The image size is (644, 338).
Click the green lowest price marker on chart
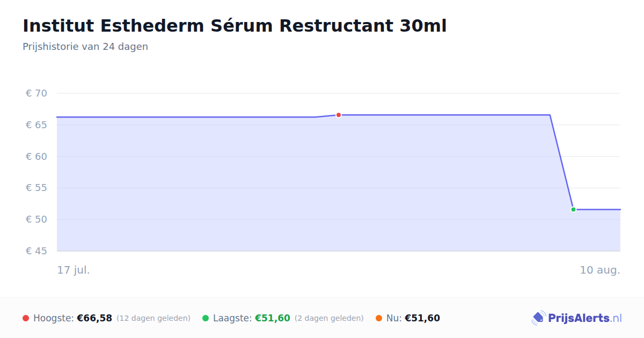click(x=573, y=209)
